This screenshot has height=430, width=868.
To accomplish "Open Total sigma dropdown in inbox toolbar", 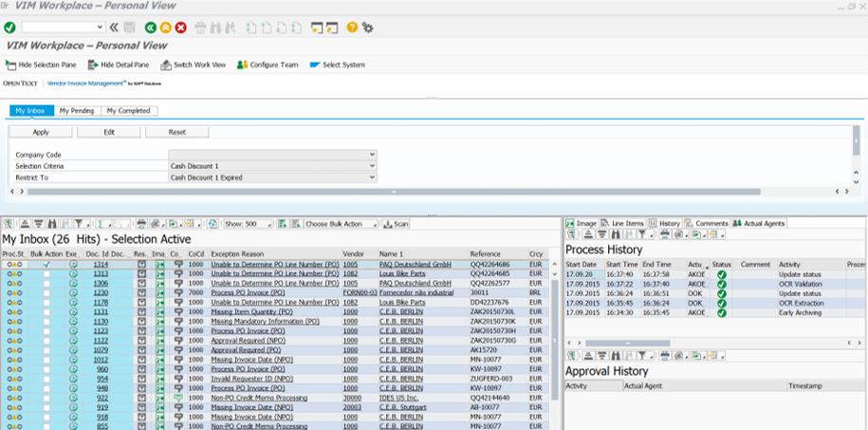I will [x=103, y=224].
